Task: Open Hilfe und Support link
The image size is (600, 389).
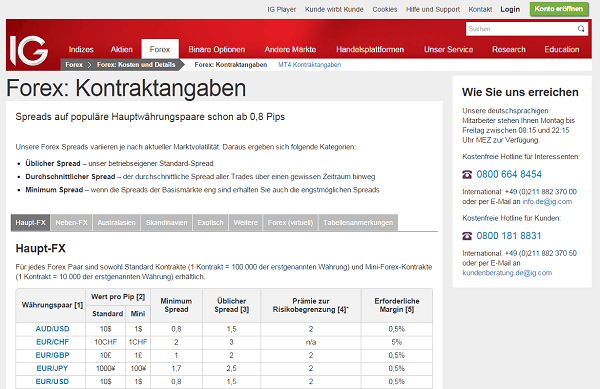Action: pyautogui.click(x=433, y=9)
